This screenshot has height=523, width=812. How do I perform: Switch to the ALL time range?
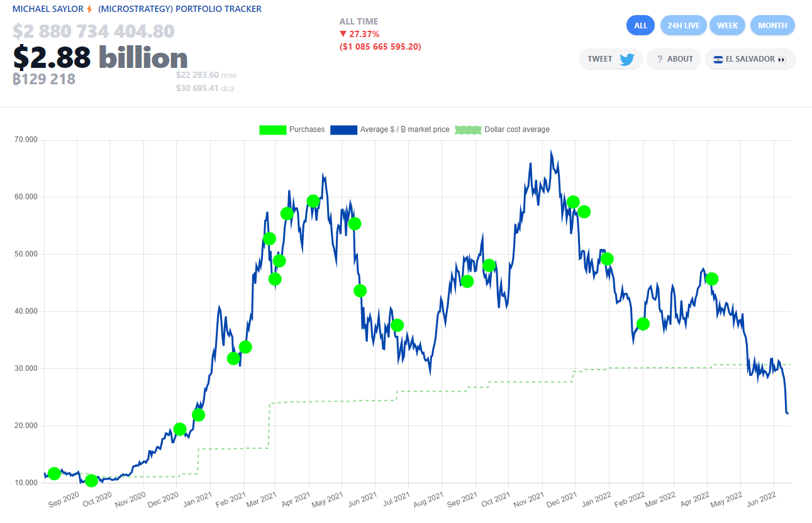[x=640, y=26]
